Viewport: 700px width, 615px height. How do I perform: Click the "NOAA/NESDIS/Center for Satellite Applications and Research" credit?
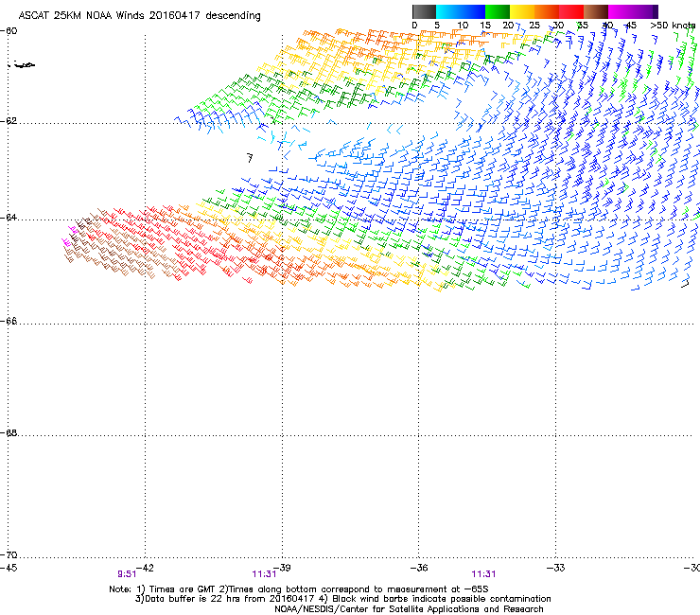tap(409, 609)
